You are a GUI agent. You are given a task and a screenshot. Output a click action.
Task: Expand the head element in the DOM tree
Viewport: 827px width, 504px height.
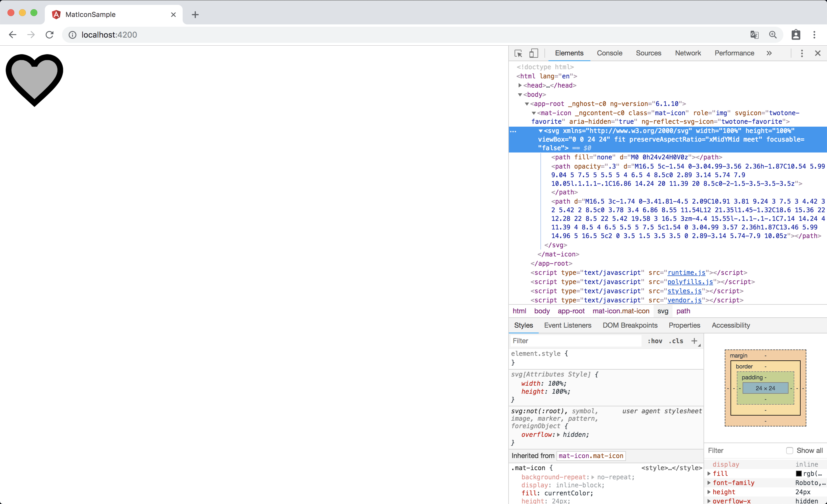coord(520,85)
